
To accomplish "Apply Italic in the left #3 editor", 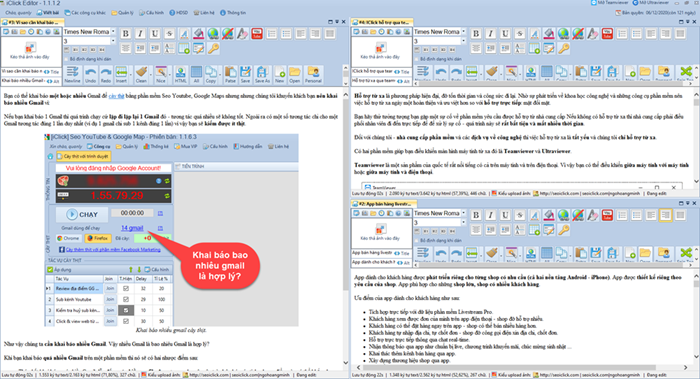I will point(140,34).
